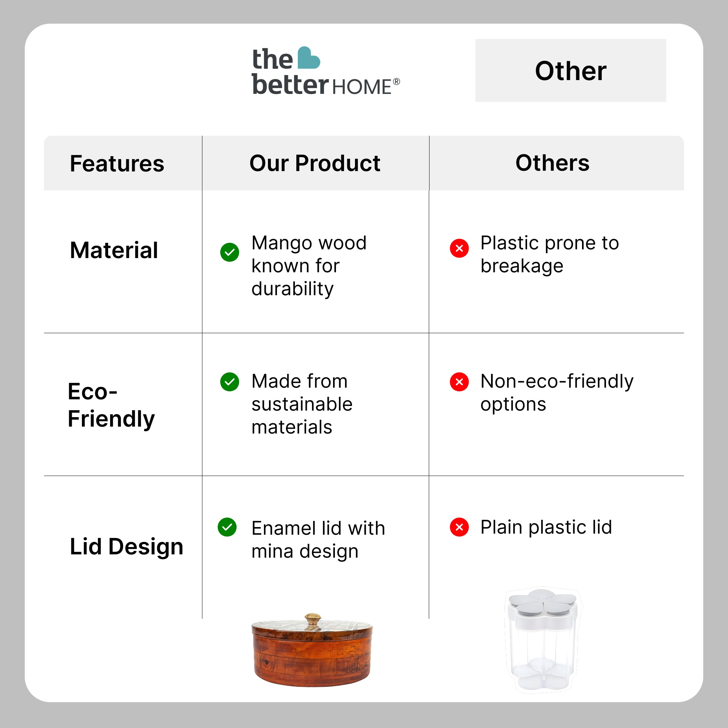Select the Others column header
Screen dimensions: 728x728
553,163
